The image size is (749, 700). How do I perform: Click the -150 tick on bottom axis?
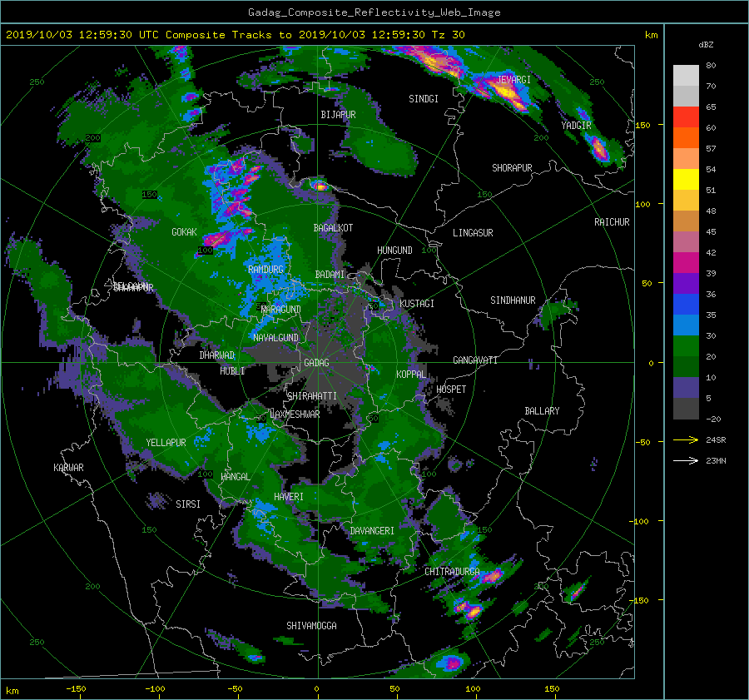pyautogui.click(x=76, y=688)
